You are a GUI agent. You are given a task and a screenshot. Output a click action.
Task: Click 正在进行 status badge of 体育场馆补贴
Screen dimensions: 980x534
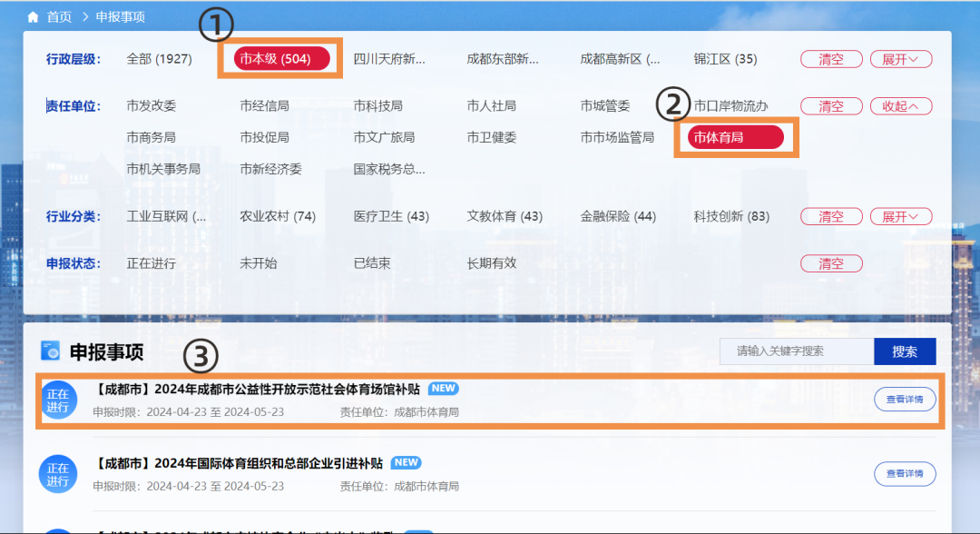click(x=58, y=400)
